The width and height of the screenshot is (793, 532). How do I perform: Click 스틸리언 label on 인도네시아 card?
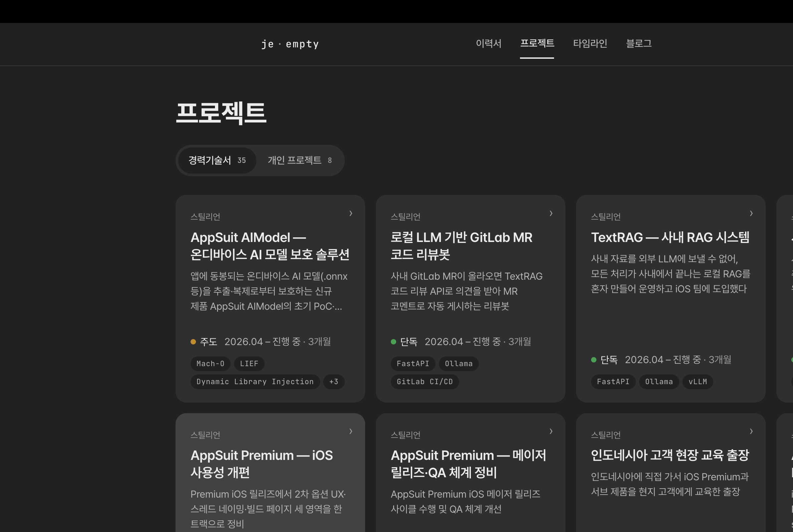606,435
